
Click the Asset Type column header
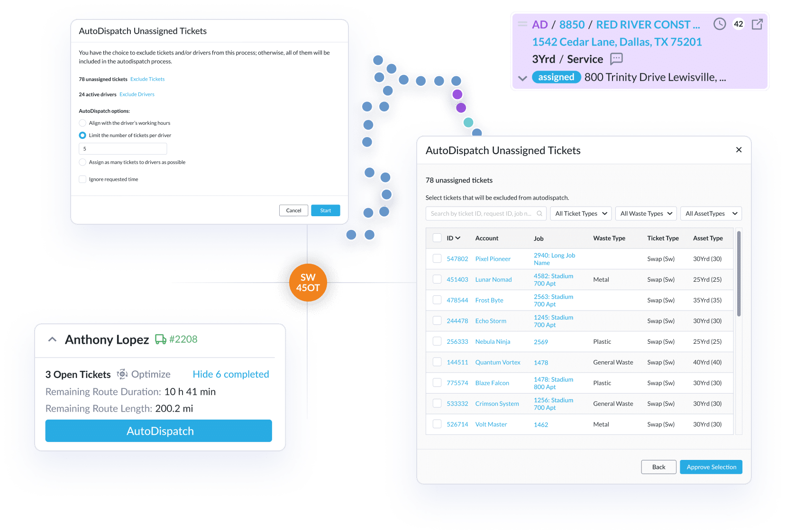pyautogui.click(x=708, y=238)
